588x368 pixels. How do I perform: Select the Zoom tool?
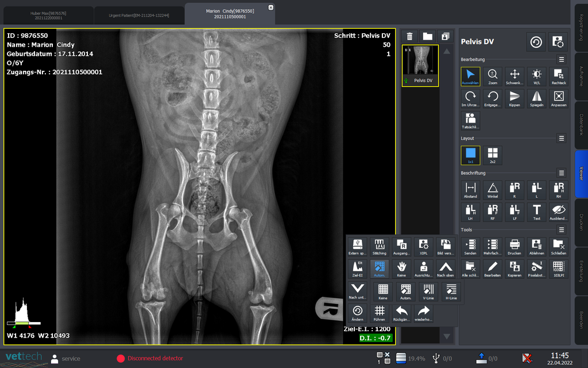pyautogui.click(x=493, y=76)
